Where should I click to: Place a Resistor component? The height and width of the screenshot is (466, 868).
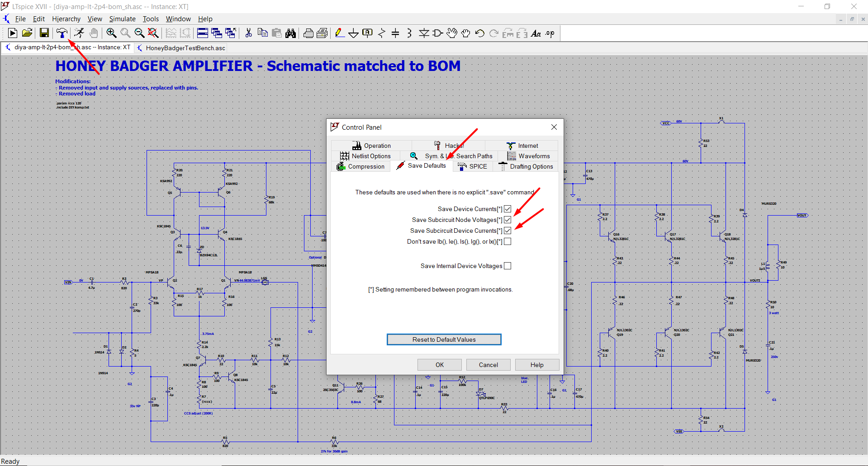click(x=382, y=33)
